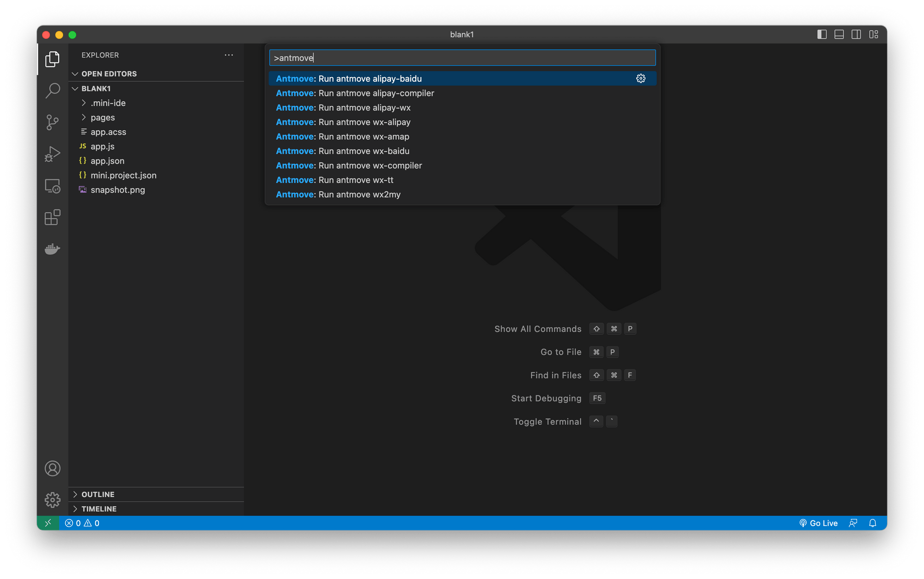924x579 pixels.
Task: Expand the .mini-ide folder
Action: 157,103
